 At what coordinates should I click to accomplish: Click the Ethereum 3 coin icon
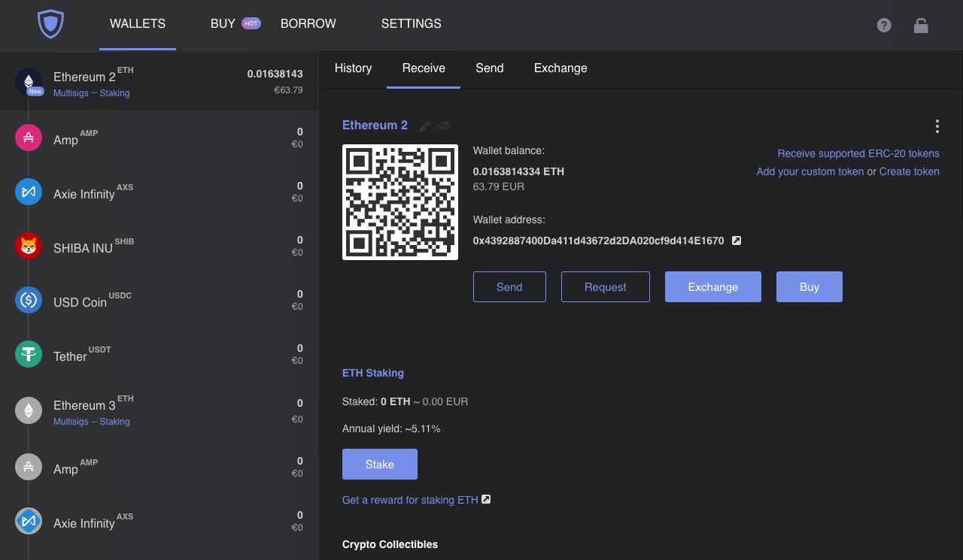coord(29,410)
